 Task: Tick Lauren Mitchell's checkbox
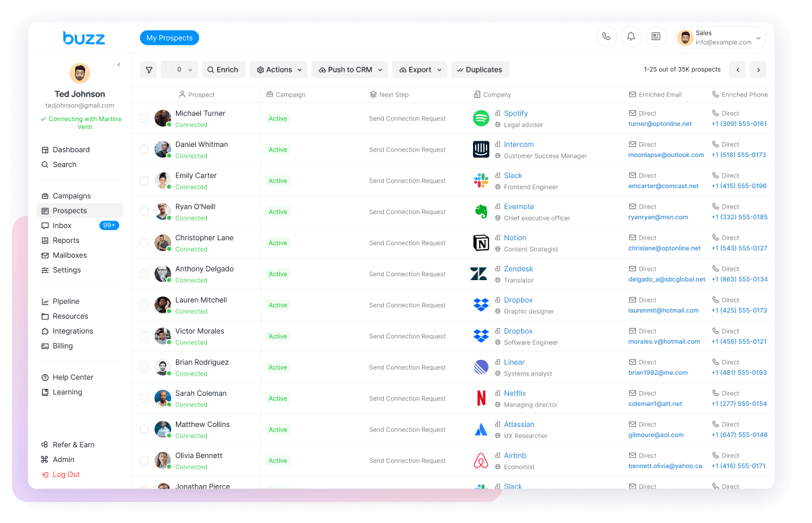pos(144,305)
